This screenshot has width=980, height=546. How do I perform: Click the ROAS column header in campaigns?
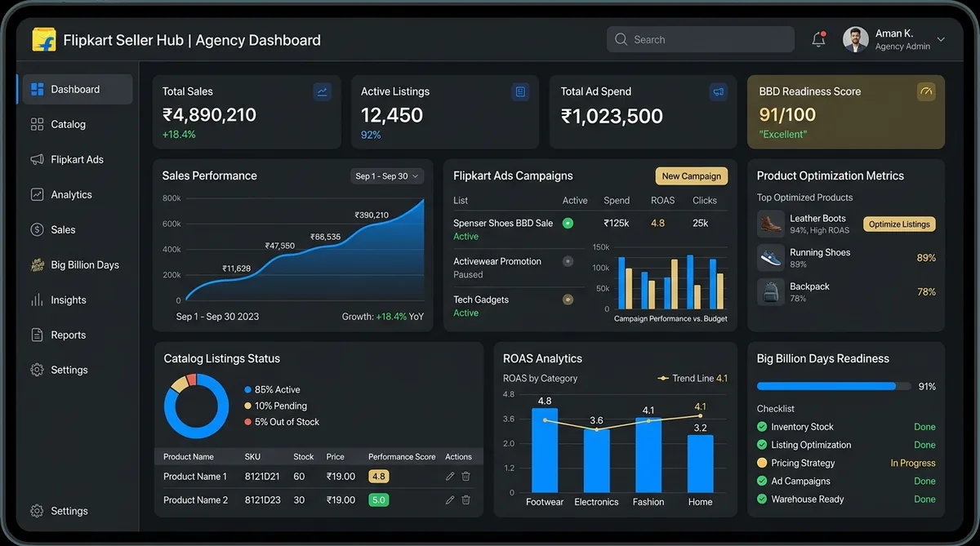663,200
